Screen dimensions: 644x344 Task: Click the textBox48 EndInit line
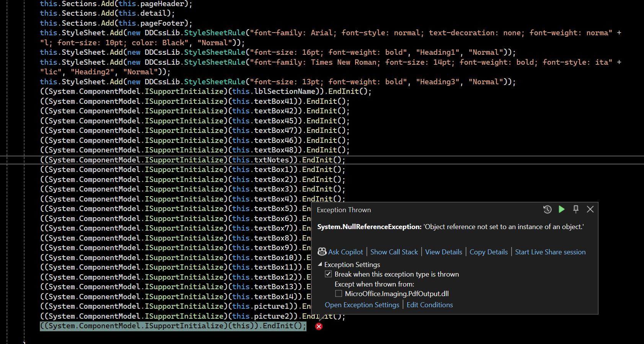195,150
